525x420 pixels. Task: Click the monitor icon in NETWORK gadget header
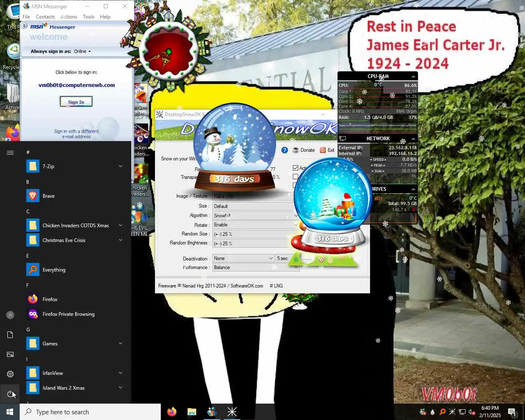342,139
